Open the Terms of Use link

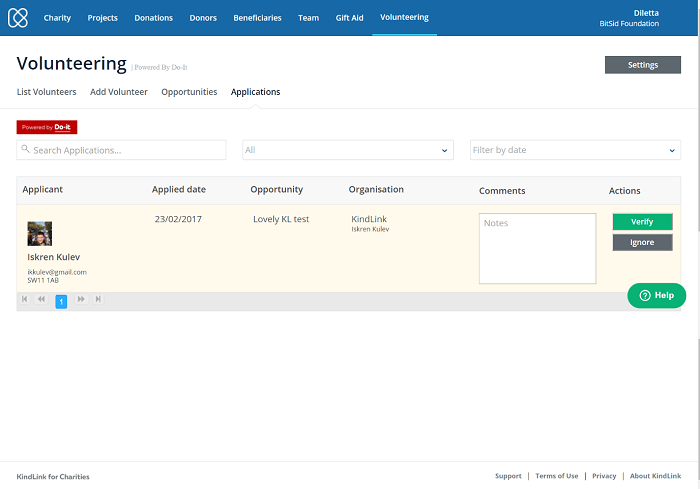click(557, 476)
